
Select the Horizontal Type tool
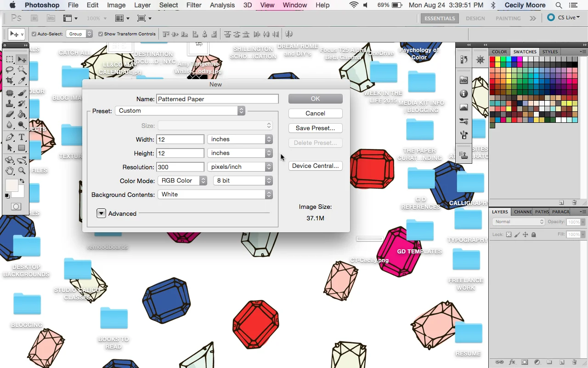(x=22, y=137)
